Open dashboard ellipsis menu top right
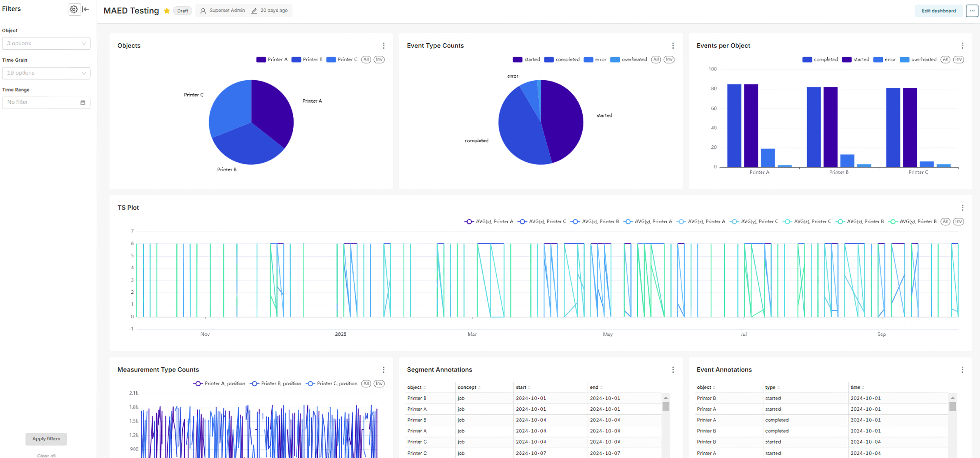980x458 pixels. click(x=972, y=11)
